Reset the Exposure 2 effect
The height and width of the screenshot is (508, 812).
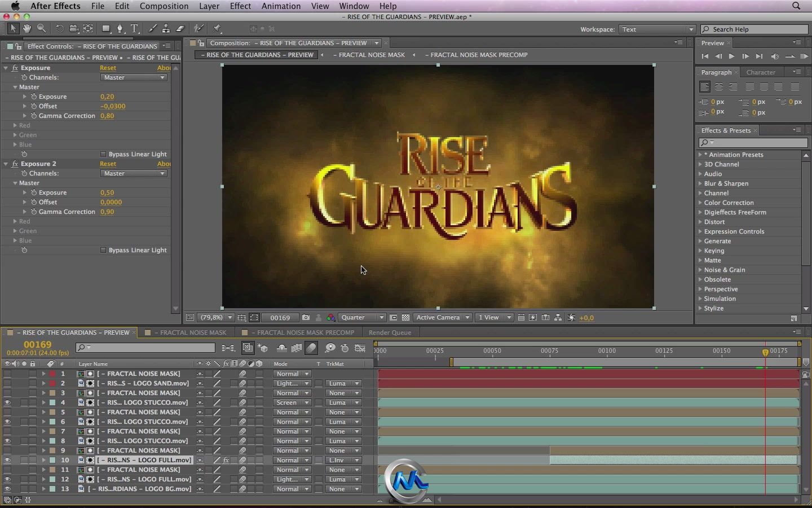click(x=108, y=164)
